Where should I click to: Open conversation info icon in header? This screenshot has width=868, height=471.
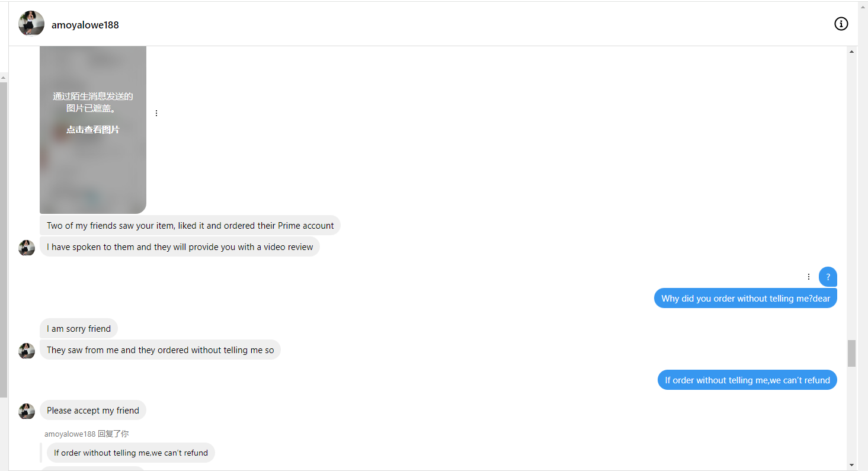[x=841, y=24]
